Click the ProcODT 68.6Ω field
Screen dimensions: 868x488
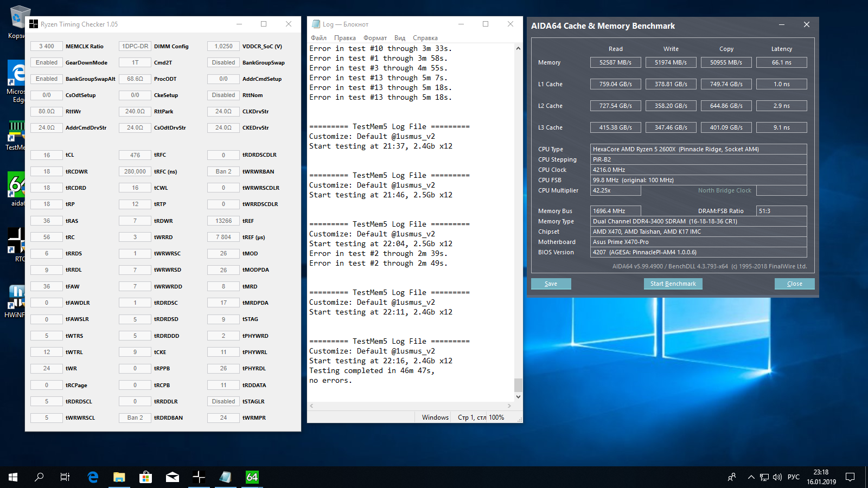click(x=135, y=79)
